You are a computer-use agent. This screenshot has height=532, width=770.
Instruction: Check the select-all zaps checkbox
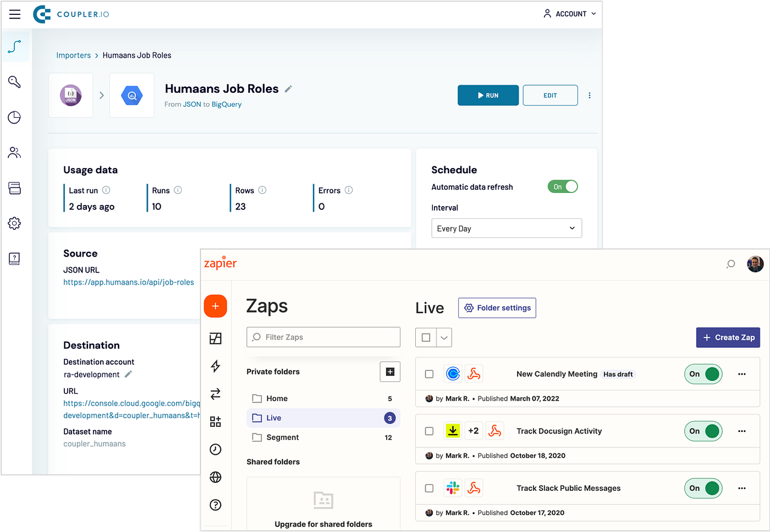pos(426,337)
